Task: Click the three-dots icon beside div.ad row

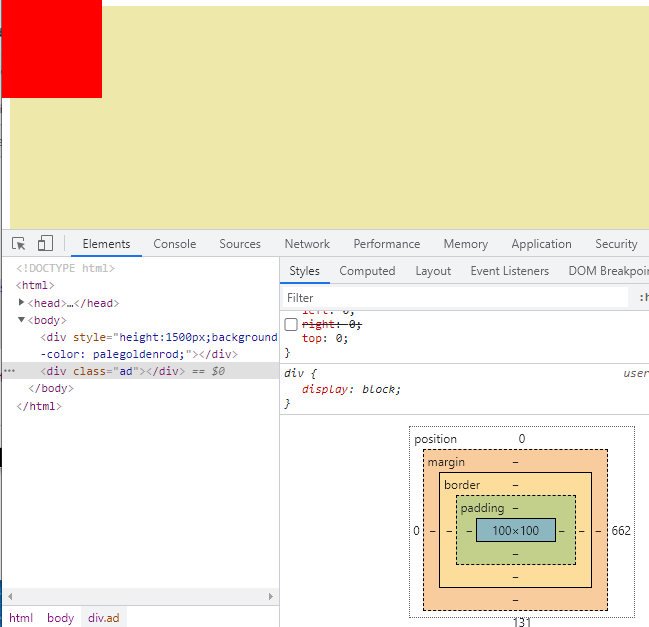Action: (10, 371)
